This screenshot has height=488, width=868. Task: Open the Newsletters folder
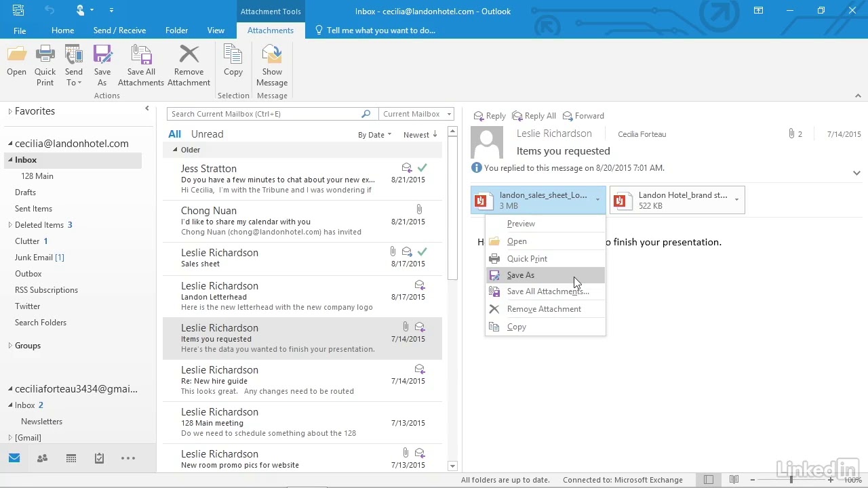(x=41, y=422)
